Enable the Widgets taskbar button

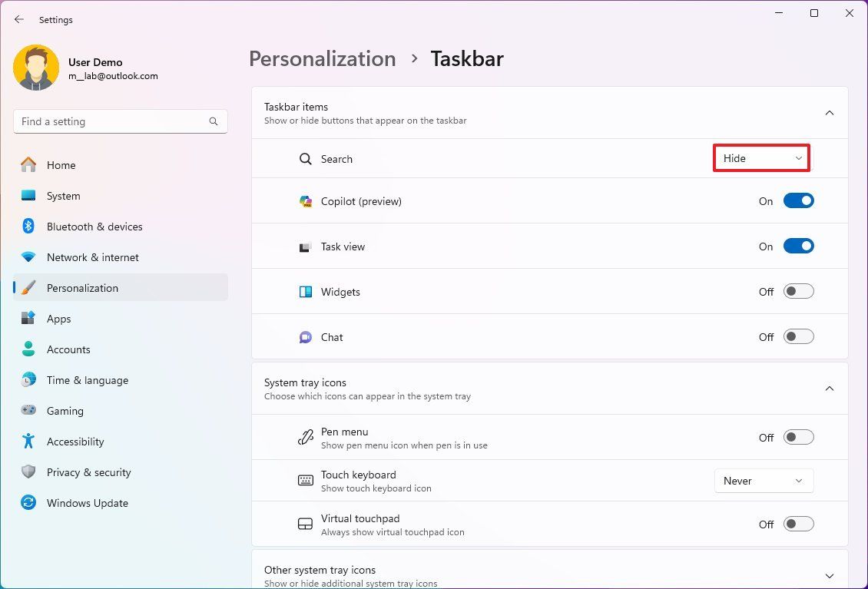(x=798, y=291)
